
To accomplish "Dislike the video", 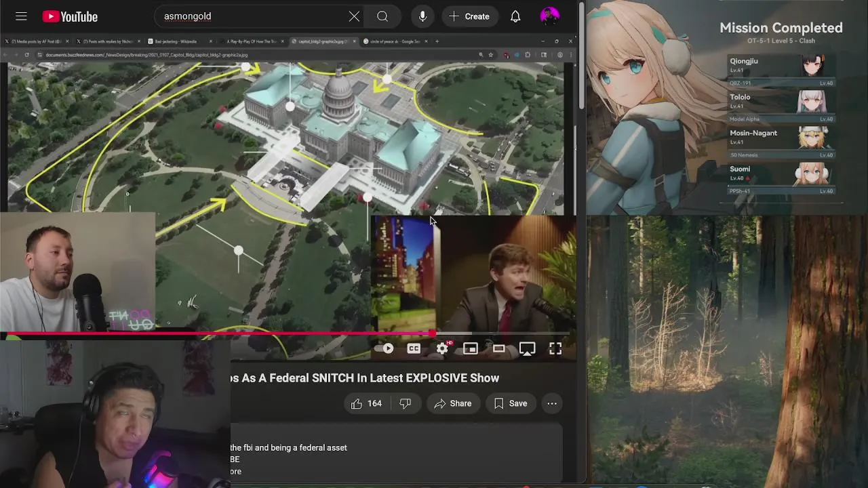I will pos(405,403).
